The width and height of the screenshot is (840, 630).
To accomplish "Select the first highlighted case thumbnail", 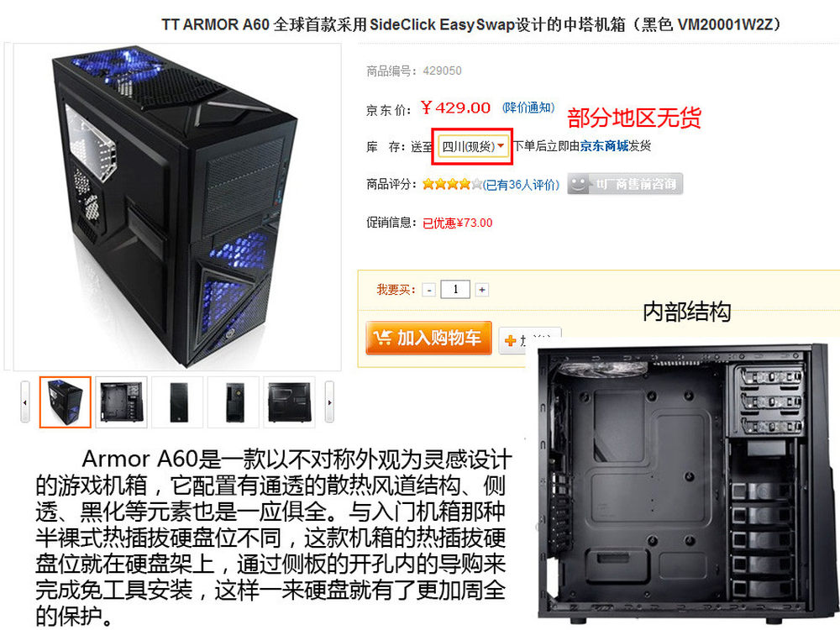I will [x=66, y=402].
